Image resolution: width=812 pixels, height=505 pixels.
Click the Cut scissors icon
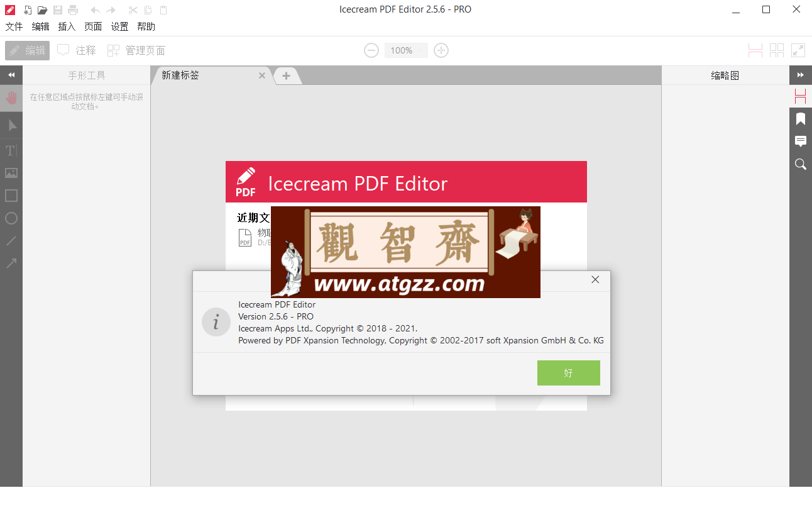coord(133,10)
